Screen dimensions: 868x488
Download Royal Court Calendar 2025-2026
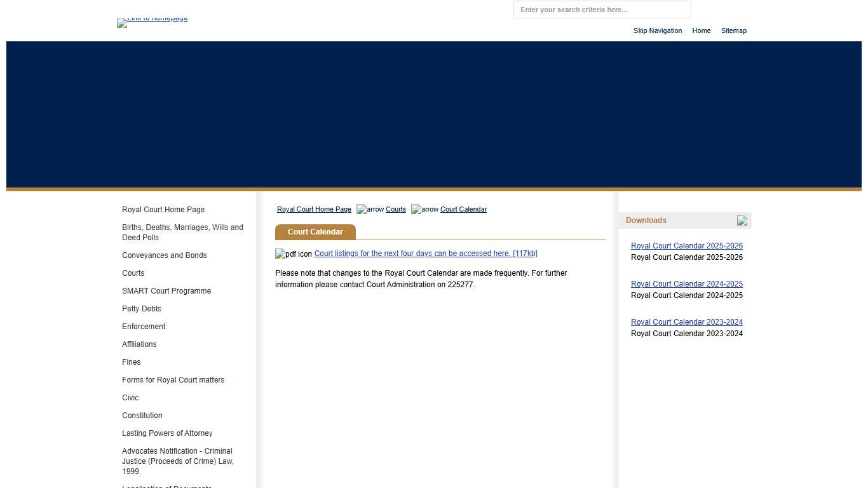pos(686,246)
